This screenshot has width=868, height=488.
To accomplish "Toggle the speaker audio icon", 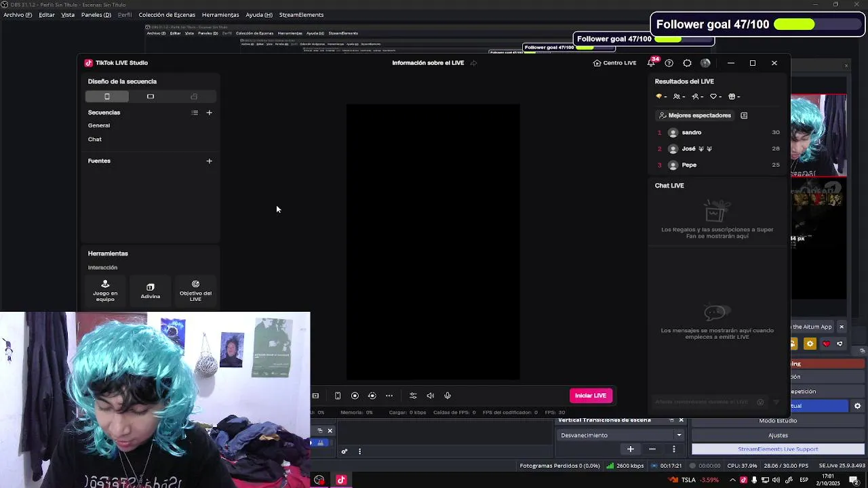I will (430, 396).
